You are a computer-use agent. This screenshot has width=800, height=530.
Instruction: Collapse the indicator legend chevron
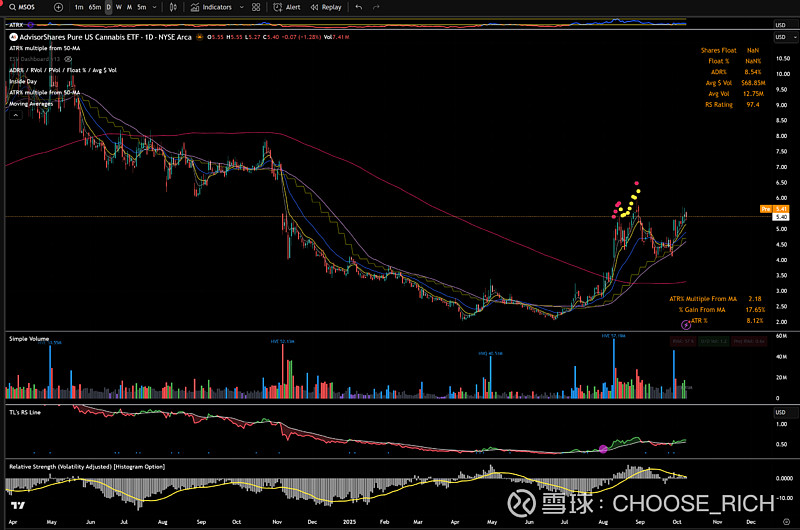[15, 115]
